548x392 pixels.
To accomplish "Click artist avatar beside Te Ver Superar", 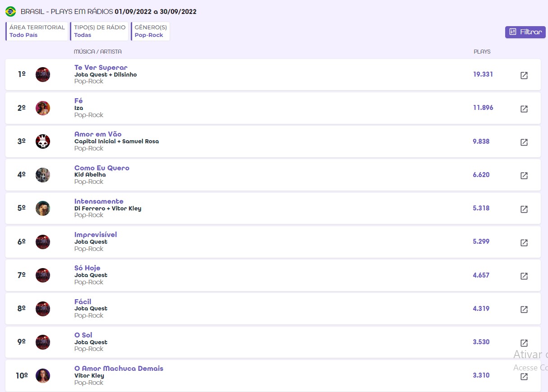I will click(43, 74).
